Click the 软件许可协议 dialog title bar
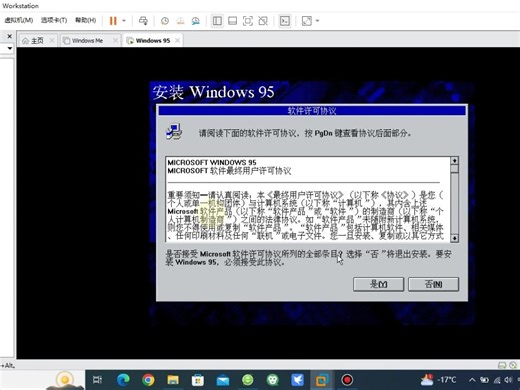The width and height of the screenshot is (520, 390). coord(312,111)
